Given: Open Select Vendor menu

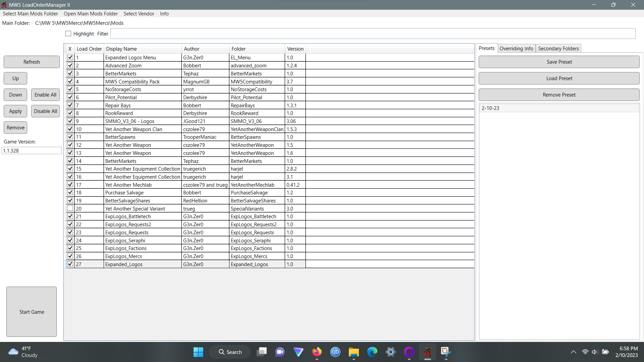Looking at the screenshot, I should click(x=139, y=14).
